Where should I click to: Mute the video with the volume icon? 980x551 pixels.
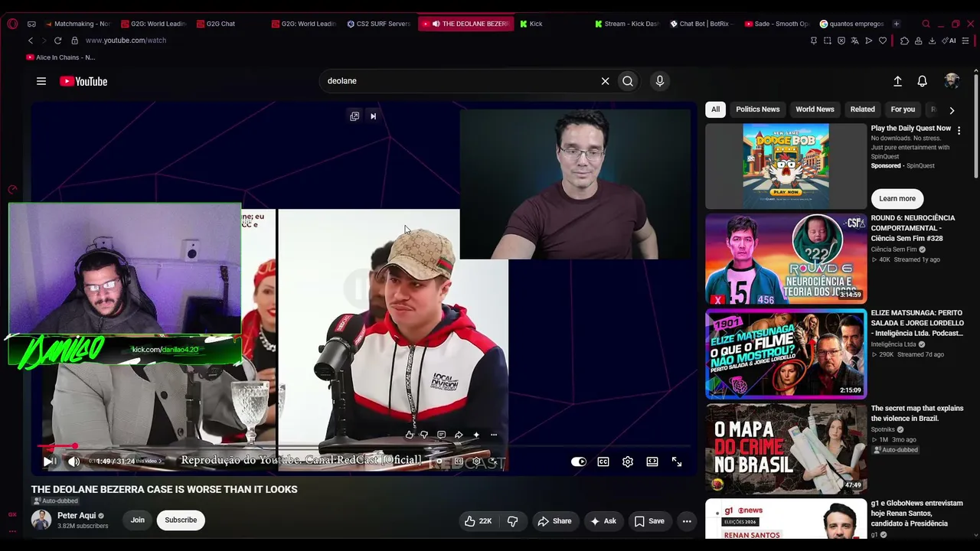click(x=73, y=461)
